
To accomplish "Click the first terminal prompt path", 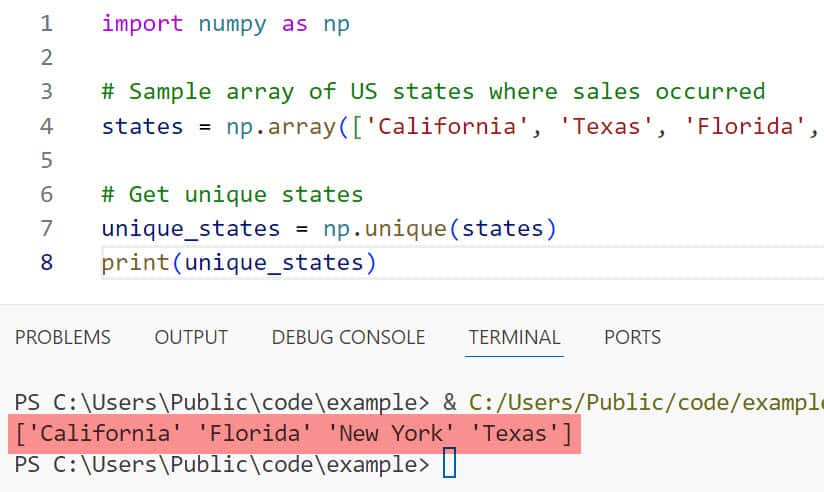I will 222,403.
